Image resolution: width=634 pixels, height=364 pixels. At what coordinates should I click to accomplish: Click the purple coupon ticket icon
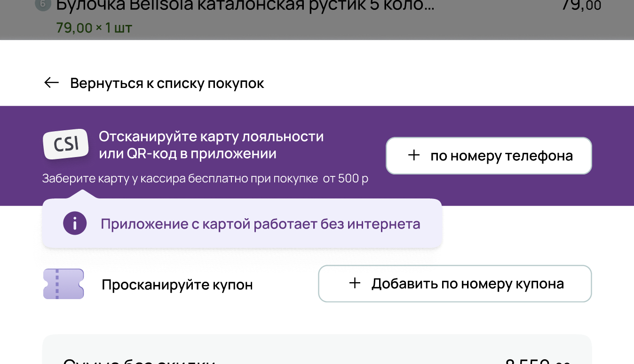pyautogui.click(x=63, y=283)
